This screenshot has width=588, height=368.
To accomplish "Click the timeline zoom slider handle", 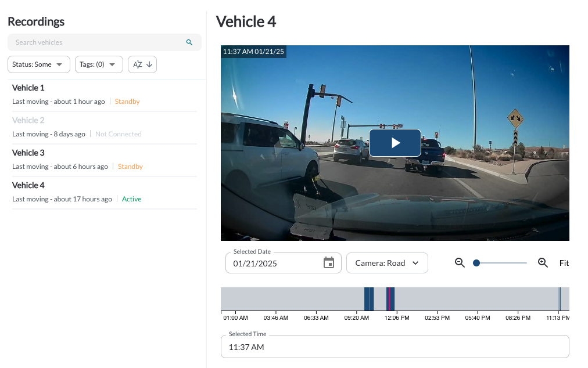I will point(476,263).
